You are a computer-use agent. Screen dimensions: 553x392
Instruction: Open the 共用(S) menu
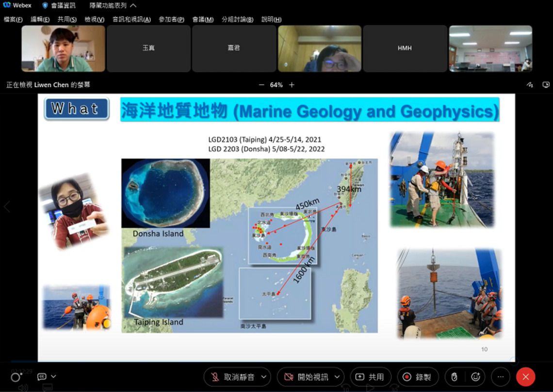67,19
